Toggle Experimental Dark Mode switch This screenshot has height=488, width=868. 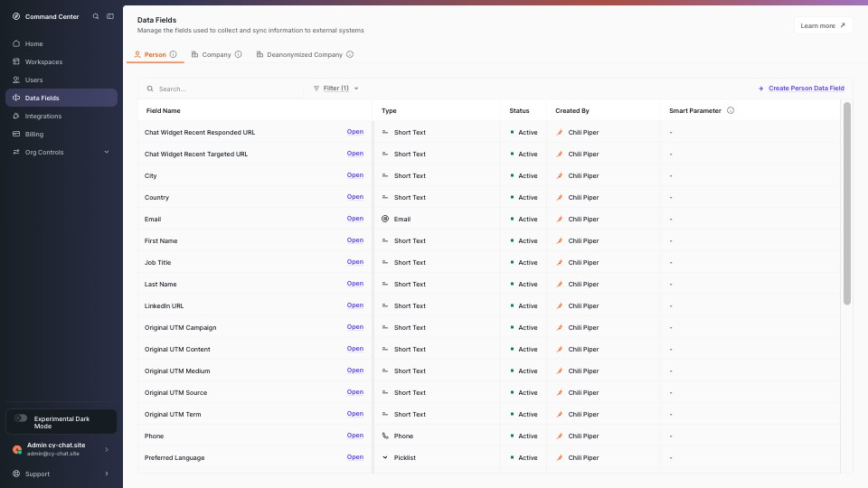coord(21,418)
